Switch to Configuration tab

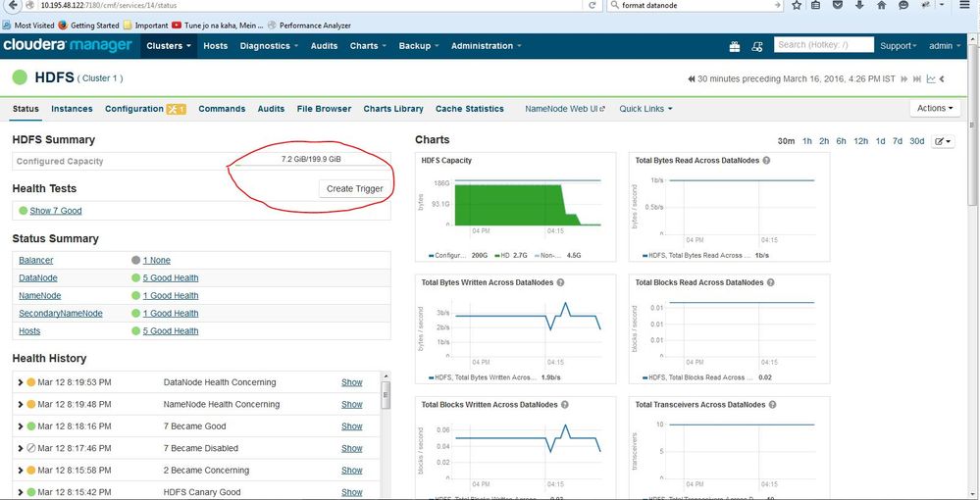click(x=134, y=109)
